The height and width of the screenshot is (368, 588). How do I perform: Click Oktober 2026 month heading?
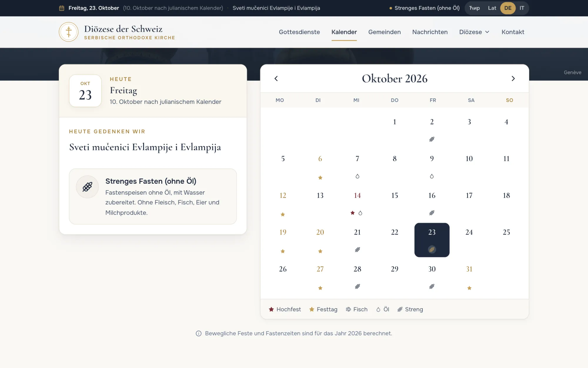pyautogui.click(x=395, y=79)
